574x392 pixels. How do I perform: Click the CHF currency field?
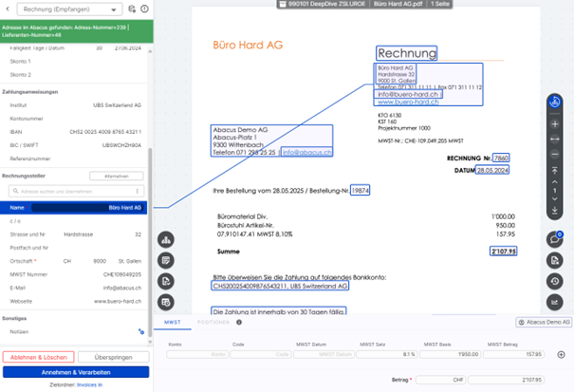tap(441, 380)
